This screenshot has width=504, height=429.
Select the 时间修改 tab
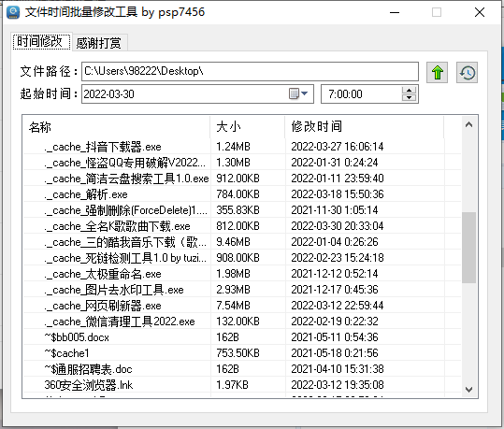click(x=41, y=41)
